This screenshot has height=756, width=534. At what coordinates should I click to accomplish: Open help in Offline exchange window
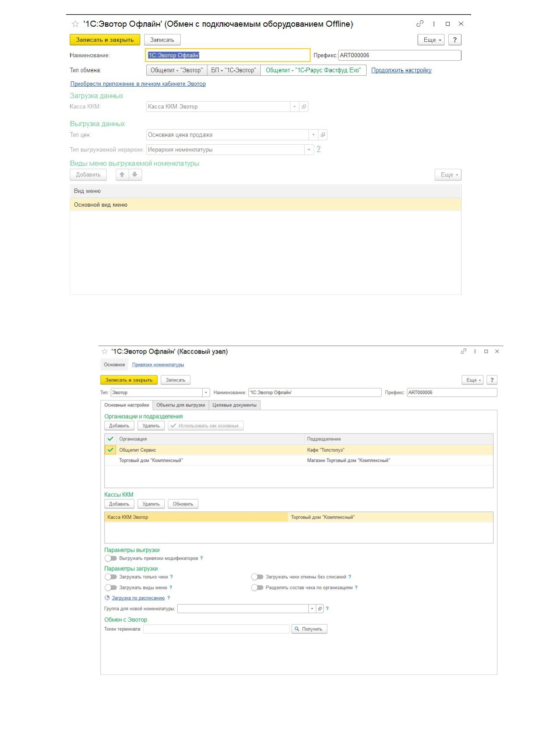coord(455,40)
